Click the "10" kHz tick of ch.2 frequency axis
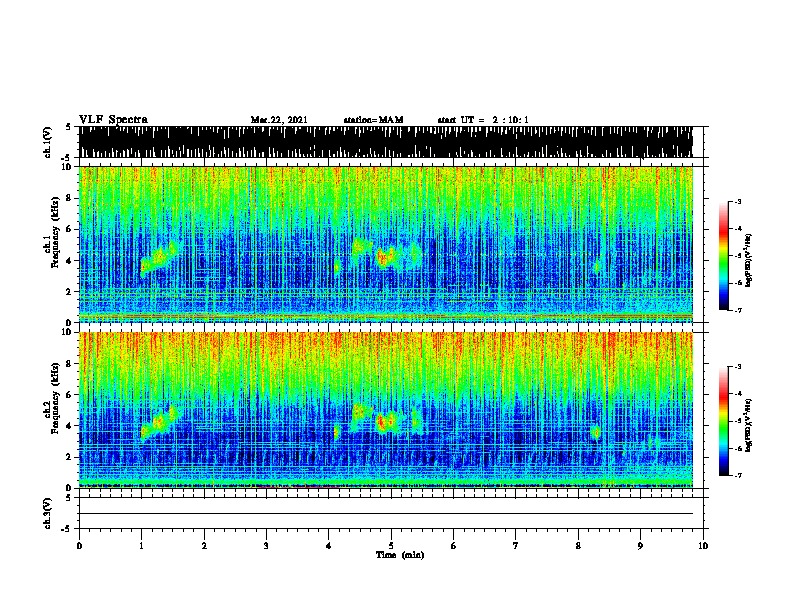Viewport: 792px width, 612px height. tap(69, 332)
